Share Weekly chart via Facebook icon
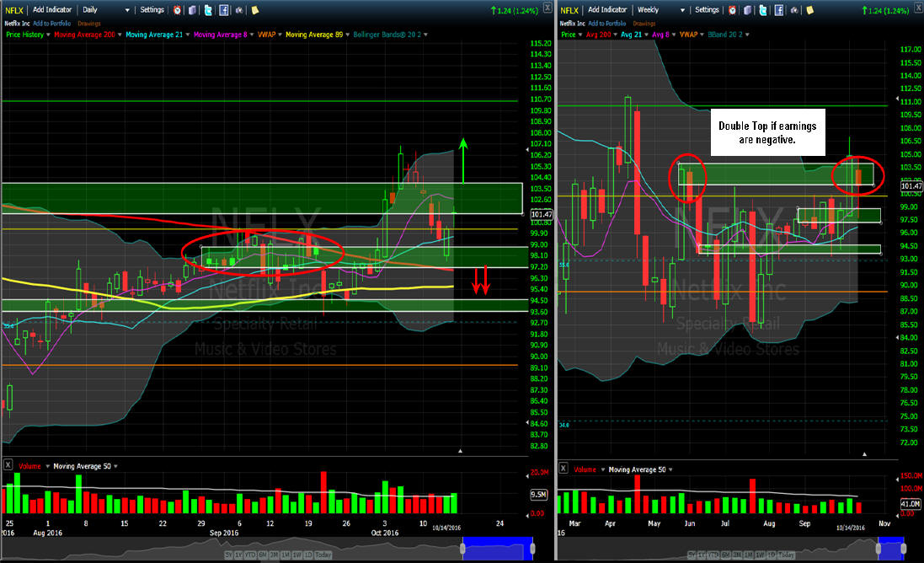Image resolution: width=924 pixels, height=563 pixels. [x=779, y=10]
